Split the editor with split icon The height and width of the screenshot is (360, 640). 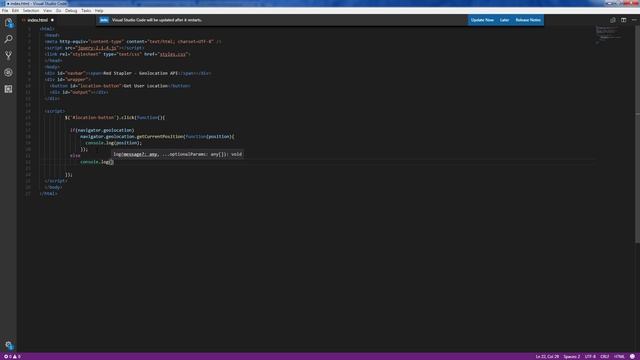(623, 20)
